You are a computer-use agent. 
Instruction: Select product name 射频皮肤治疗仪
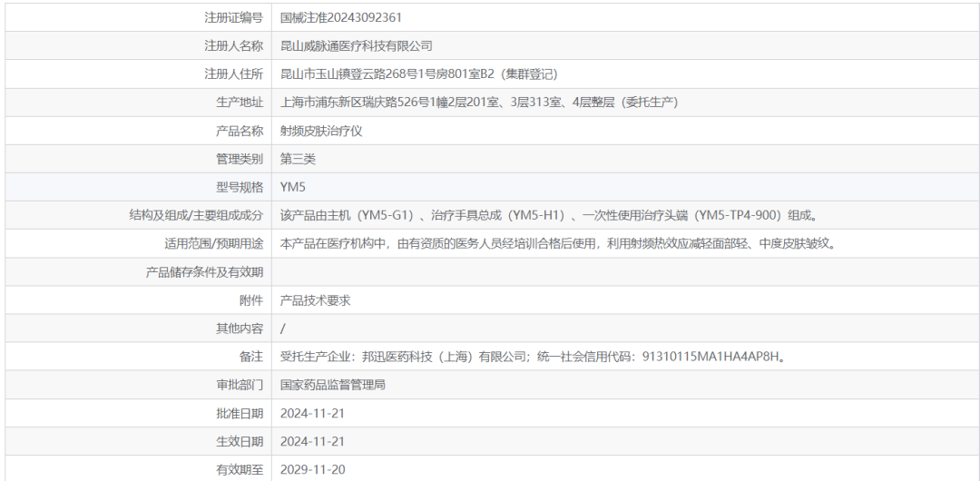tap(321, 131)
